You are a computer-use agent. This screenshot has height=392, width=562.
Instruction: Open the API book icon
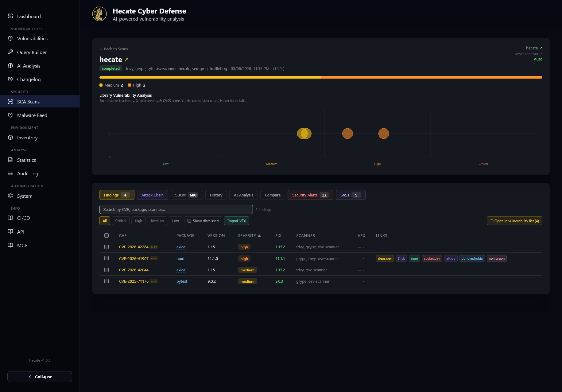10,231
